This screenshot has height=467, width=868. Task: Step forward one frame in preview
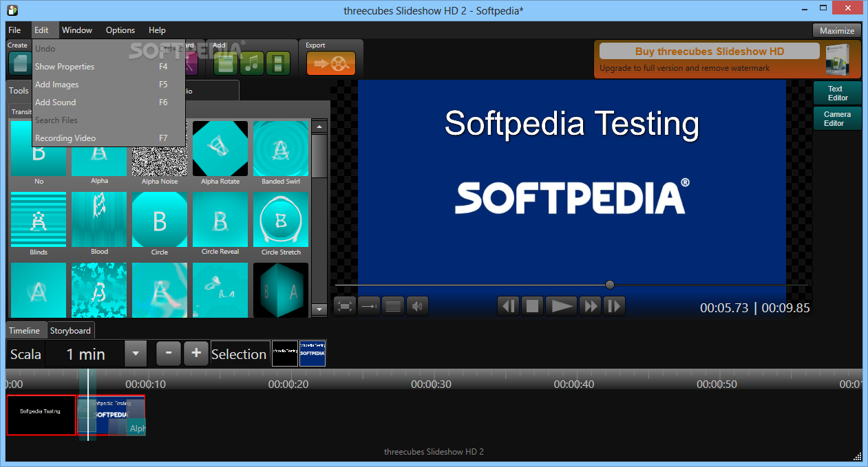614,306
